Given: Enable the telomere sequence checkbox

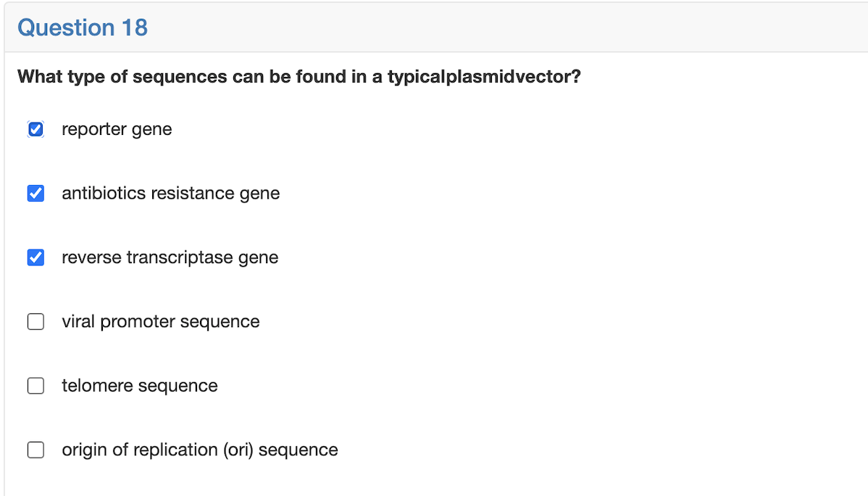Looking at the screenshot, I should pos(36,386).
